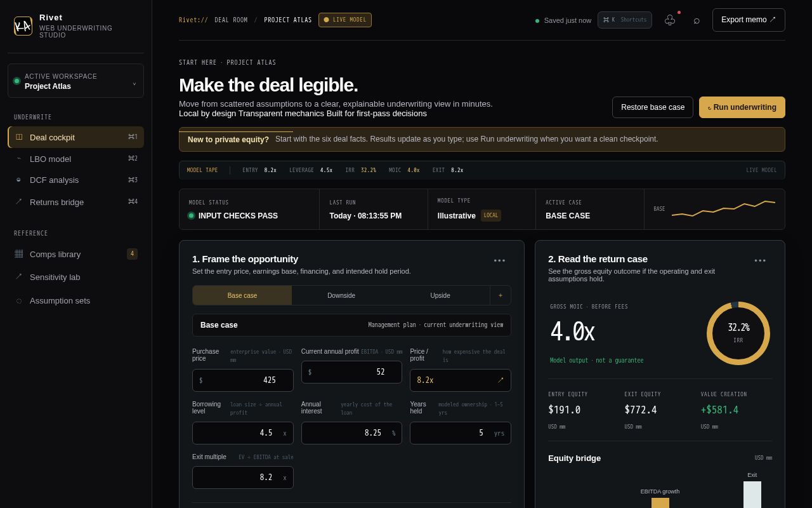Click the Borrowing level input
Viewport: 812px width, 508px height.
243,433
